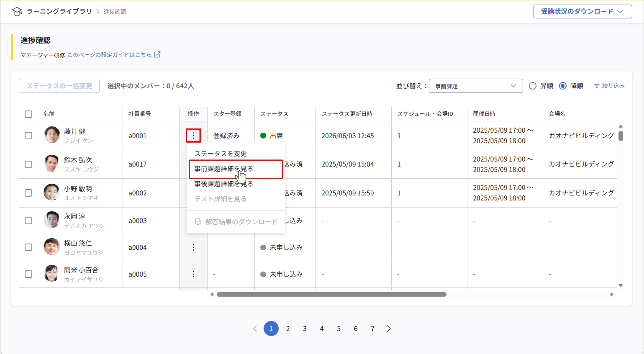Open the 並び替え 事前課題 dropdown
This screenshot has height=354, width=644.
[476, 86]
